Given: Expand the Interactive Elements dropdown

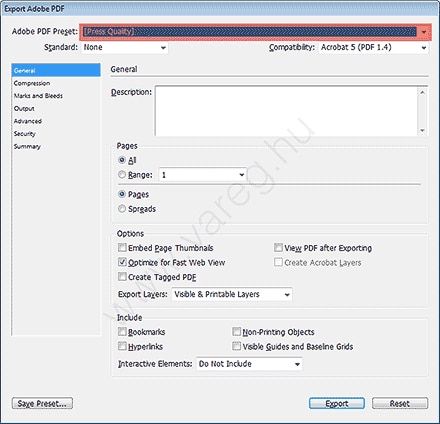Looking at the screenshot, I should click(x=249, y=364).
